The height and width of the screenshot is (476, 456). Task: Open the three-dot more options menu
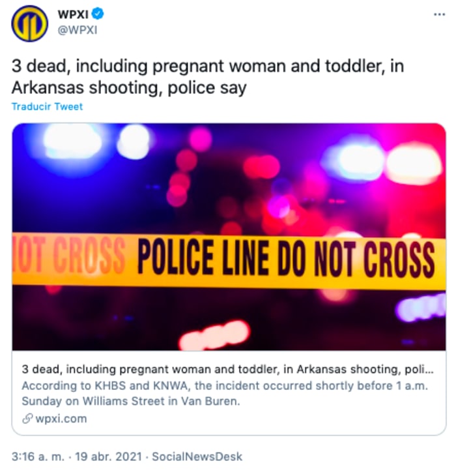tap(439, 14)
